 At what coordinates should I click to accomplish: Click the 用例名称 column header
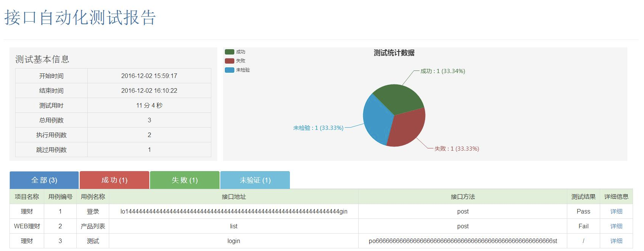pos(93,197)
